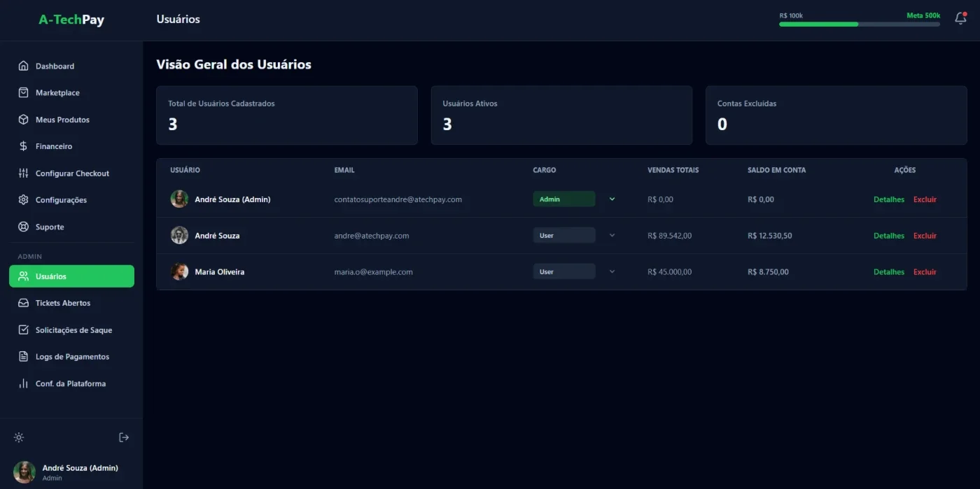Click Excluir for andre@atechpay.com row
This screenshot has width=980, height=489.
coord(925,236)
